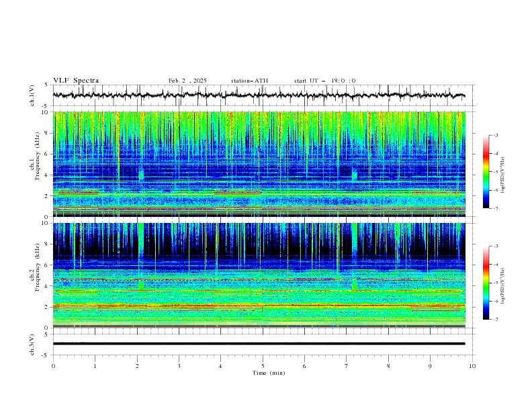Click the 'ch.1(V)' axis label
This screenshot has height=411, width=532.
tap(32, 95)
